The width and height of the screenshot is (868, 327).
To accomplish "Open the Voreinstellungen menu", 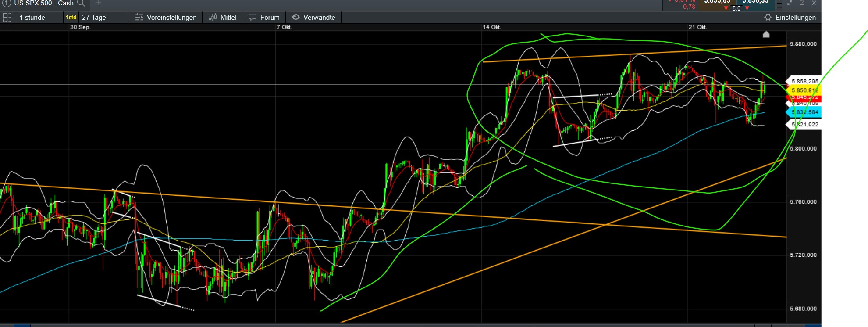I will [x=166, y=18].
